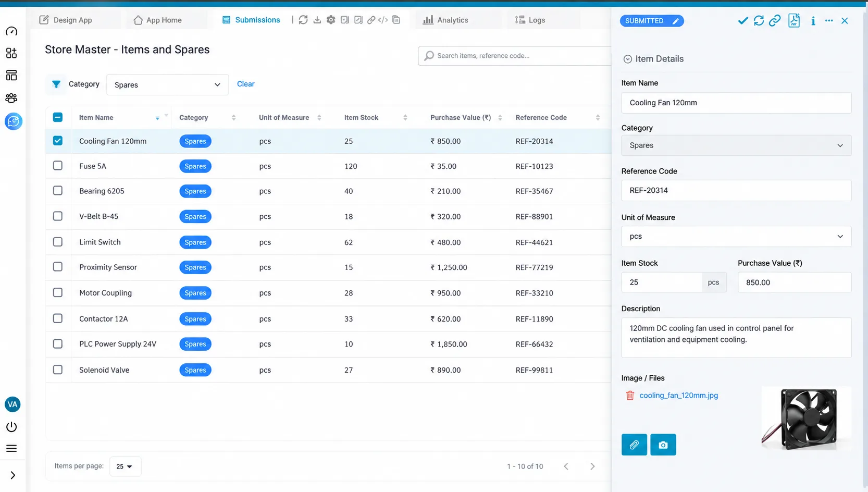Screen dimensions: 868x492
Task: Click the refresh icon in Submissions toolbar
Action: coord(303,20)
